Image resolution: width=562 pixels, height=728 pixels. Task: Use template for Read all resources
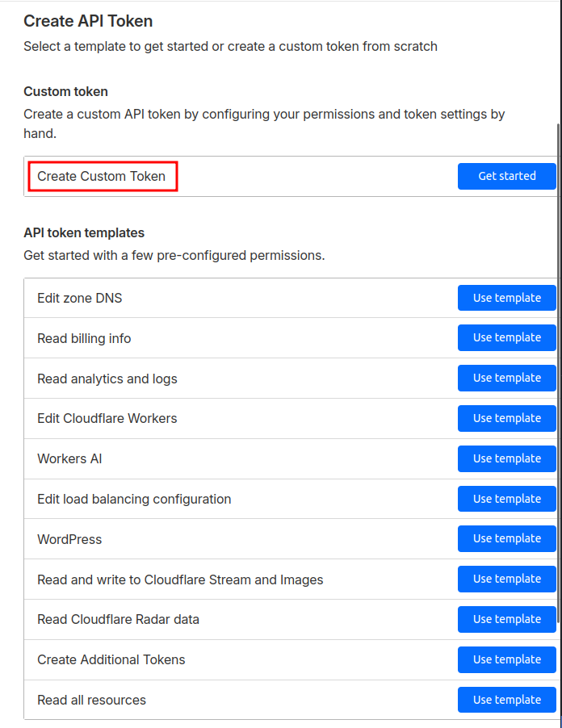(506, 700)
